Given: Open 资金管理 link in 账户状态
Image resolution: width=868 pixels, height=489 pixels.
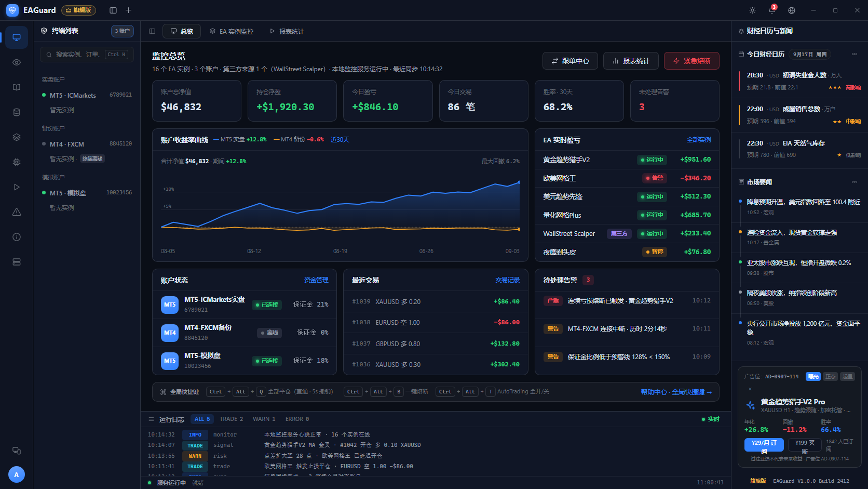Looking at the screenshot, I should (x=316, y=280).
